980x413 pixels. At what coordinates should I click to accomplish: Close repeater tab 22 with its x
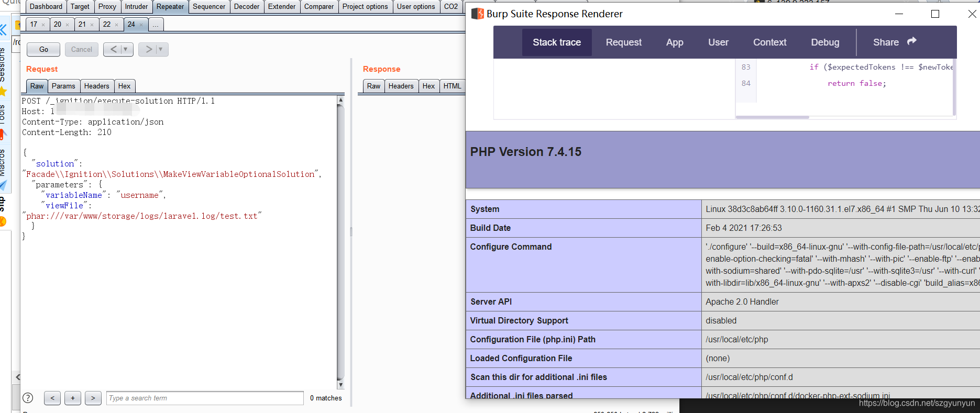click(x=116, y=25)
